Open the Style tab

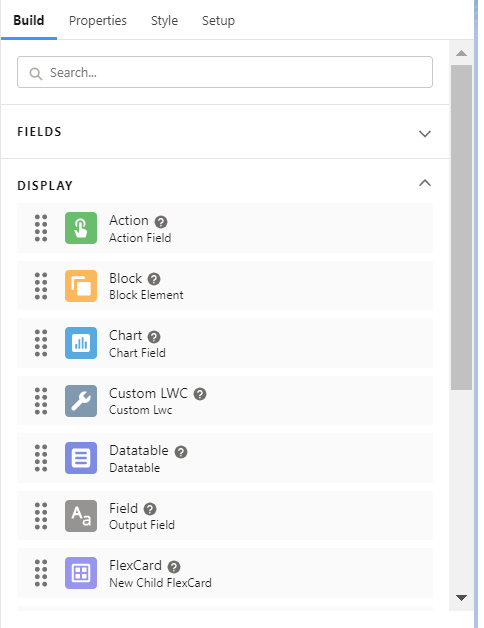tap(164, 20)
